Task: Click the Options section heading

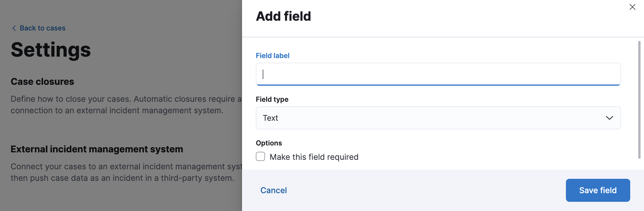Action: point(269,143)
